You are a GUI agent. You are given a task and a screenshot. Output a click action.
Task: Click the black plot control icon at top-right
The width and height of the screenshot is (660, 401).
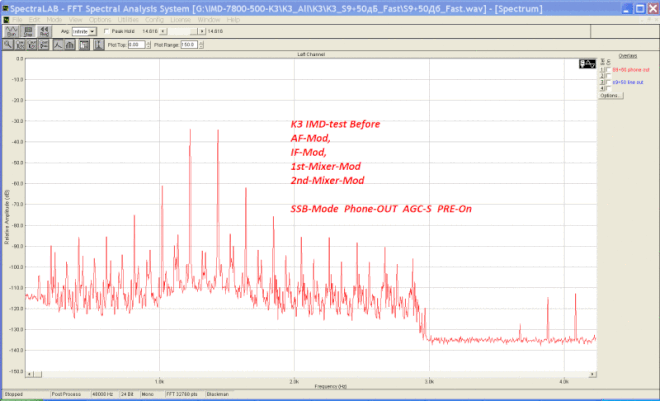tap(587, 64)
